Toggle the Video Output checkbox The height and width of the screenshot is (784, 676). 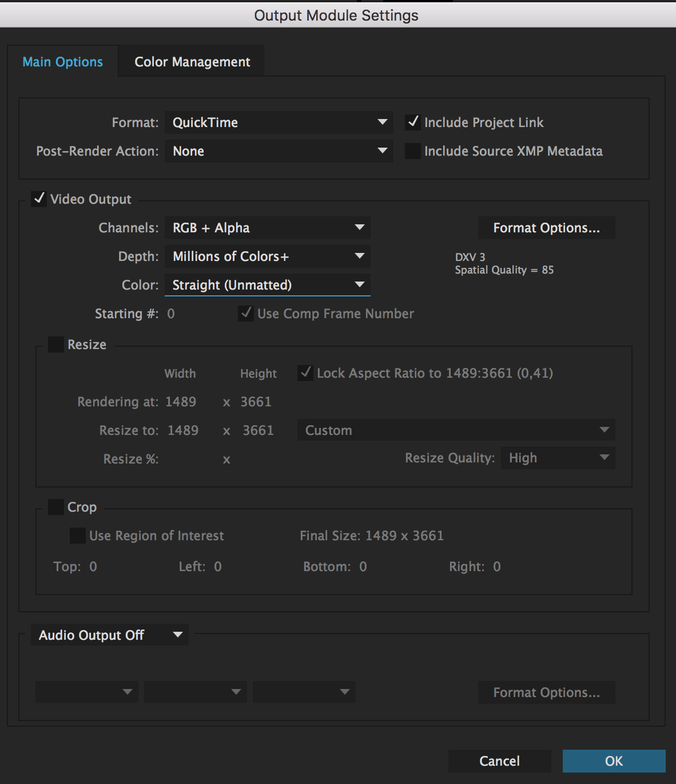(x=39, y=199)
